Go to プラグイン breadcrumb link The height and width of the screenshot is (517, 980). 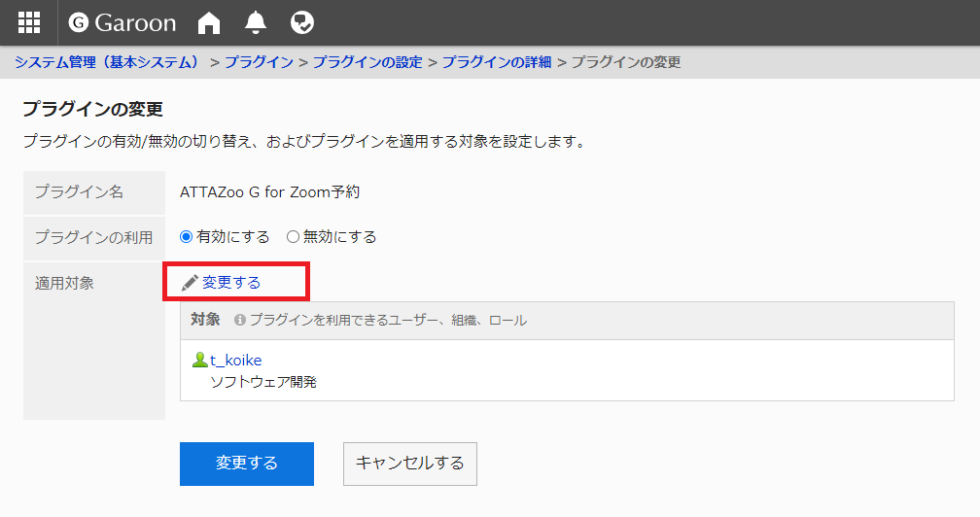click(x=259, y=62)
